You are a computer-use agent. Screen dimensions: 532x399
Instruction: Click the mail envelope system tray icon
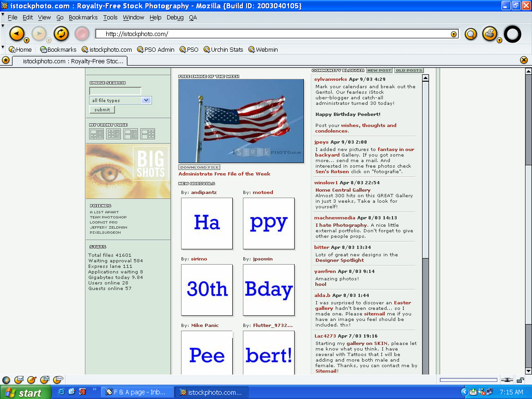[473, 392]
